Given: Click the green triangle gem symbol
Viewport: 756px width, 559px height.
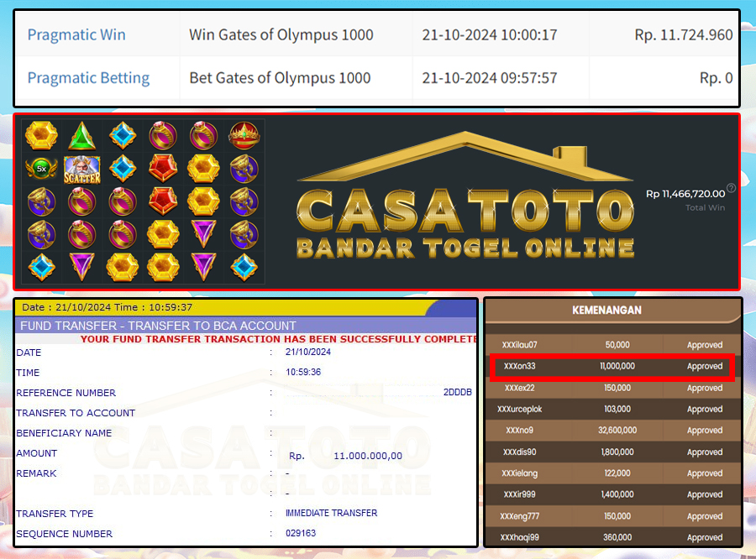Looking at the screenshot, I should pyautogui.click(x=81, y=135).
